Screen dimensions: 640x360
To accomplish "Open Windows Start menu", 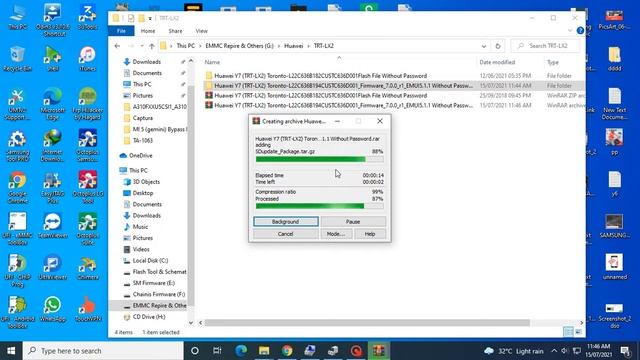I will tap(11, 351).
